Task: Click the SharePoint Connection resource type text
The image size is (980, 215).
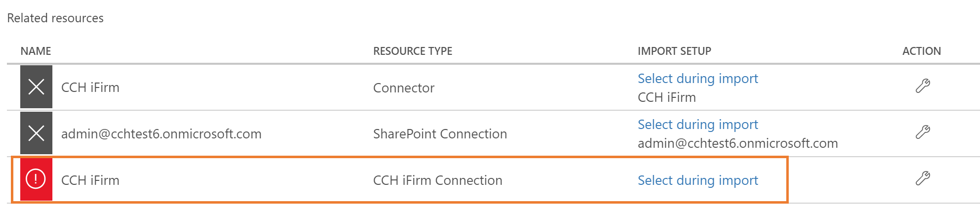Action: click(x=439, y=134)
